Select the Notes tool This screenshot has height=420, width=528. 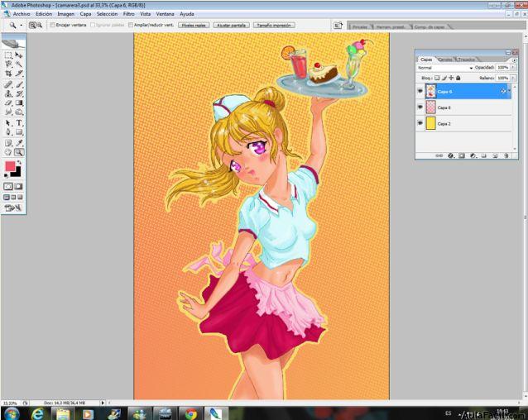8,143
